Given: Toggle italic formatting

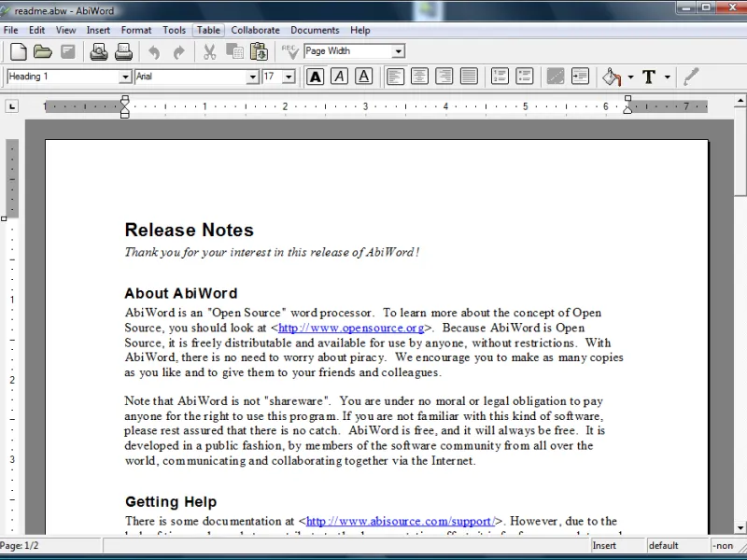Looking at the screenshot, I should pyautogui.click(x=339, y=77).
